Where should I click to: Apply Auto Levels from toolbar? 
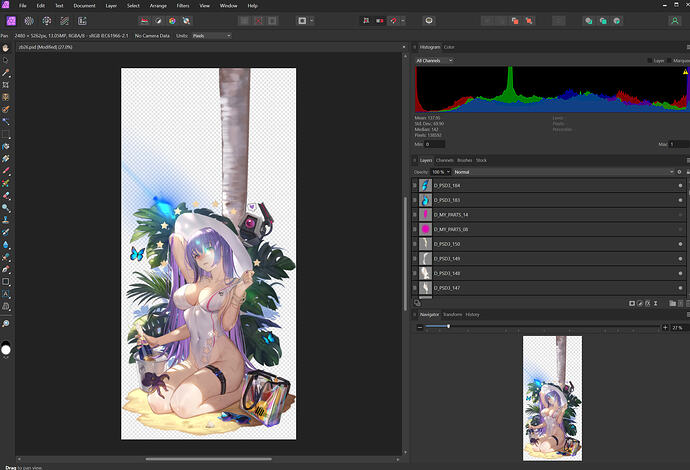coord(144,21)
